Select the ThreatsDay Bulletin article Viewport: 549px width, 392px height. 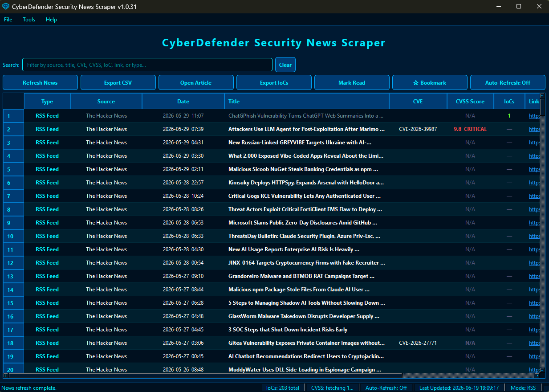tap(304, 236)
